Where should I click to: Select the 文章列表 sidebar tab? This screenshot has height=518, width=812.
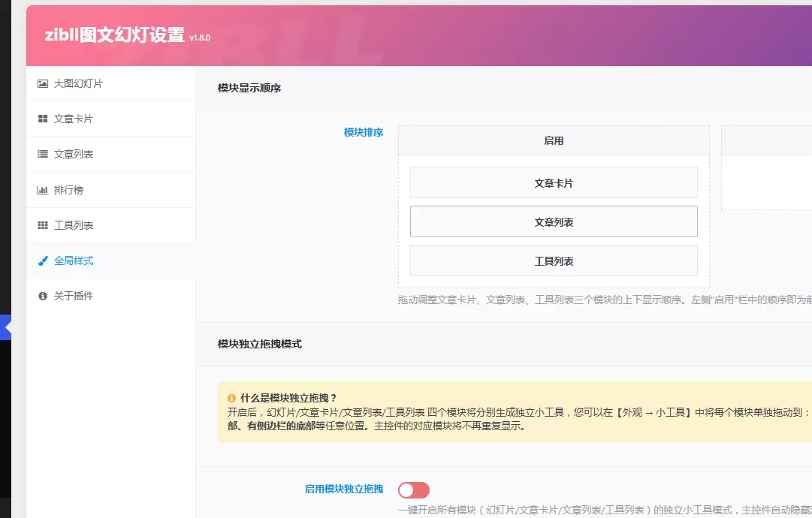[x=111, y=154]
